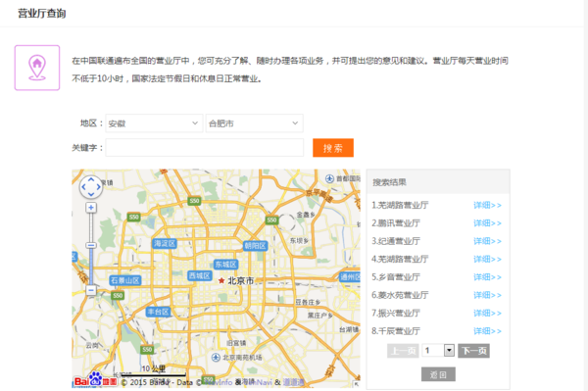Image resolution: width=588 pixels, height=391 pixels.
Task: Go to the next page with 下一页
Action: click(x=473, y=351)
